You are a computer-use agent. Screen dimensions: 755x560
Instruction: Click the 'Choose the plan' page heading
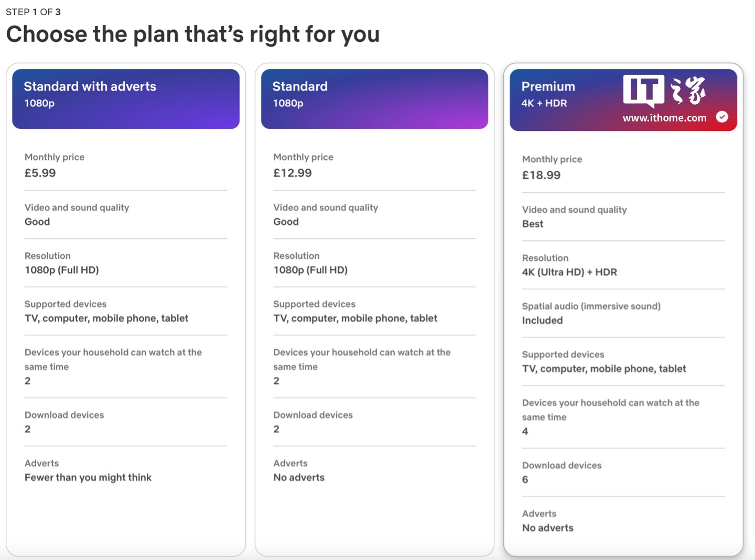[192, 34]
